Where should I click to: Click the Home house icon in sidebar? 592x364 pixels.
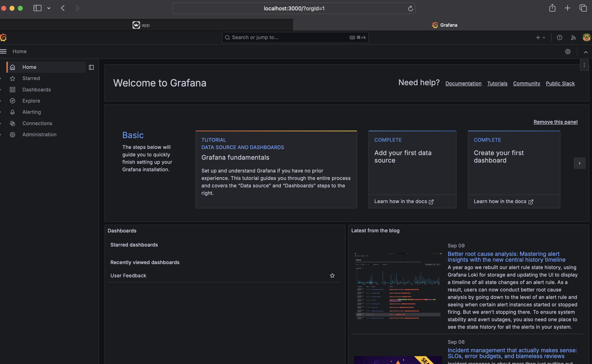[x=13, y=67]
